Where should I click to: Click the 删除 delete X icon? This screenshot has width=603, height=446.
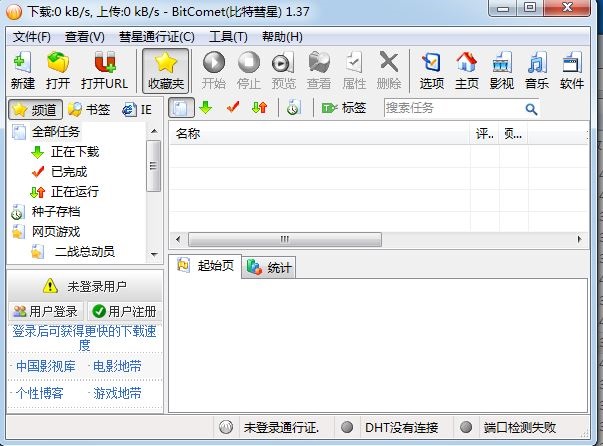(x=389, y=71)
